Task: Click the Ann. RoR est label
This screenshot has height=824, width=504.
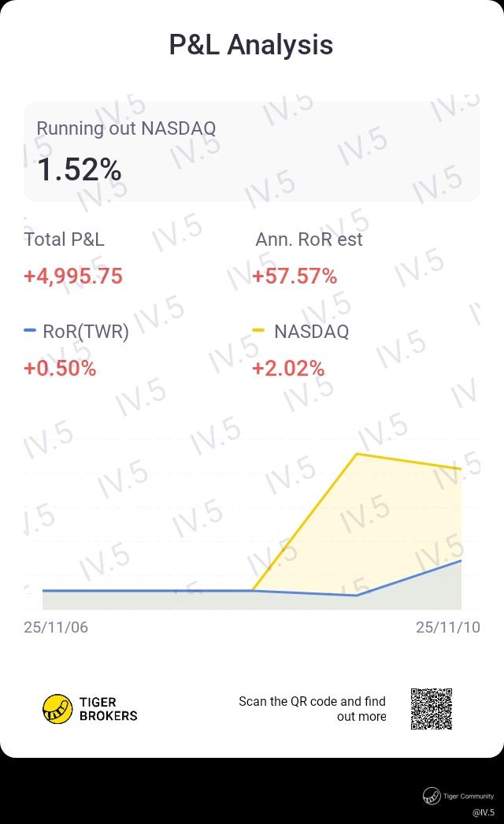Action: tap(309, 239)
